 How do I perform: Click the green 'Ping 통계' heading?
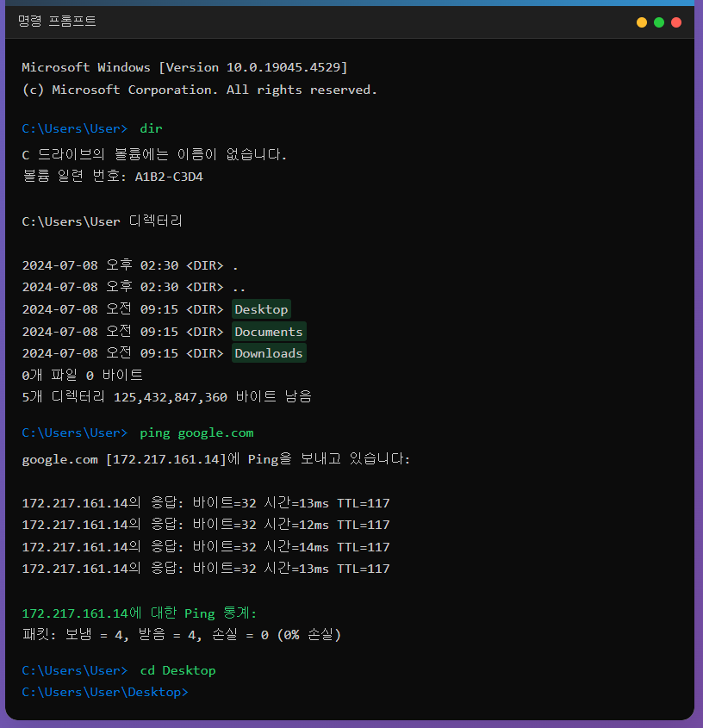140,613
